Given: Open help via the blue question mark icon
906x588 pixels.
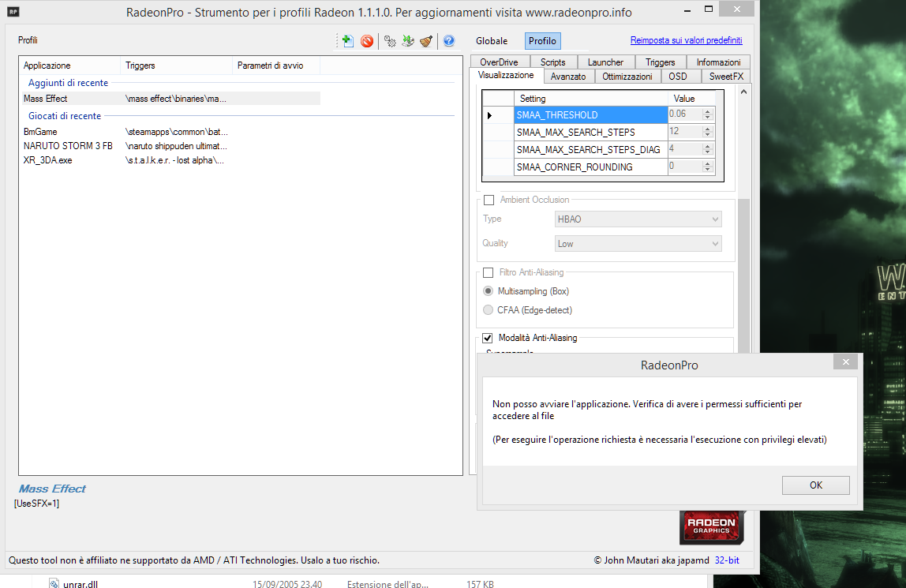Looking at the screenshot, I should 449,40.
